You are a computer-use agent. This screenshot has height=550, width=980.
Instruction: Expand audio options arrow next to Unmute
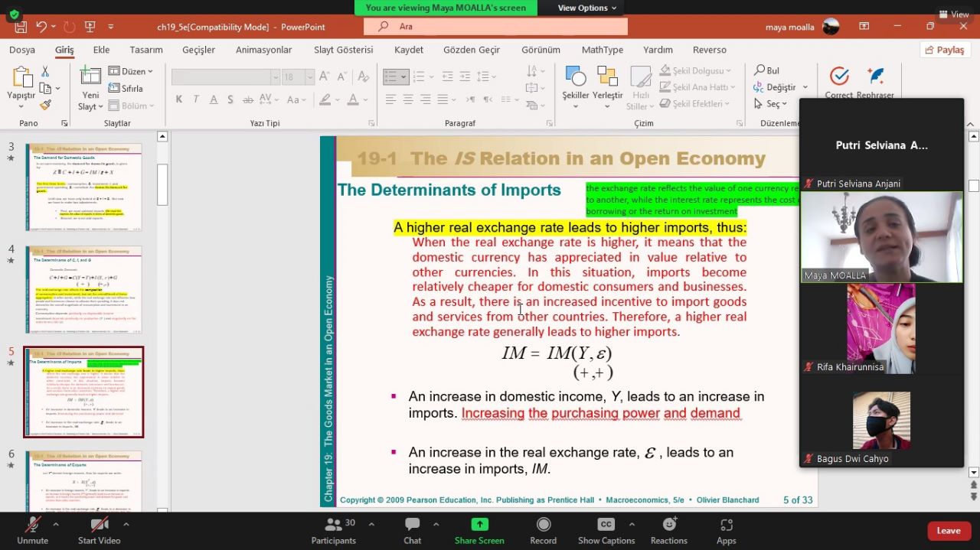tap(55, 524)
